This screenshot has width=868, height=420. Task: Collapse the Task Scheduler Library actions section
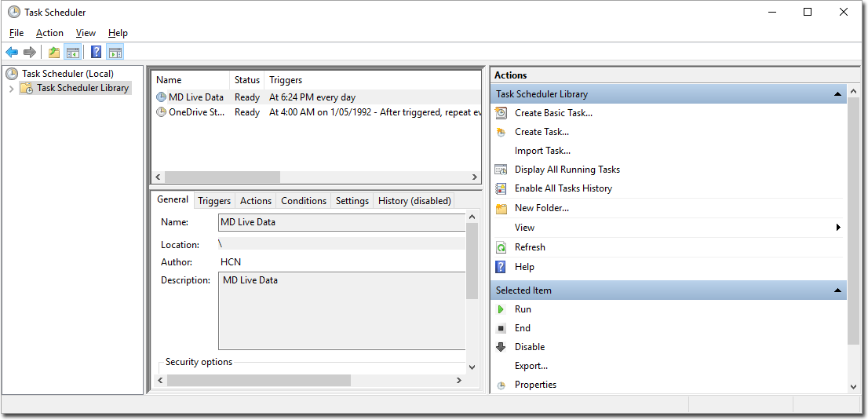(x=837, y=94)
